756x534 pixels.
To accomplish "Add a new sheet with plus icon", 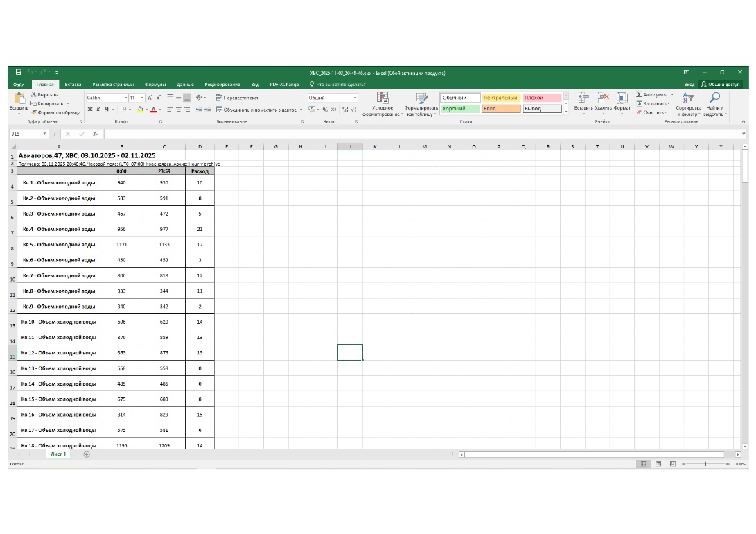I will click(87, 454).
